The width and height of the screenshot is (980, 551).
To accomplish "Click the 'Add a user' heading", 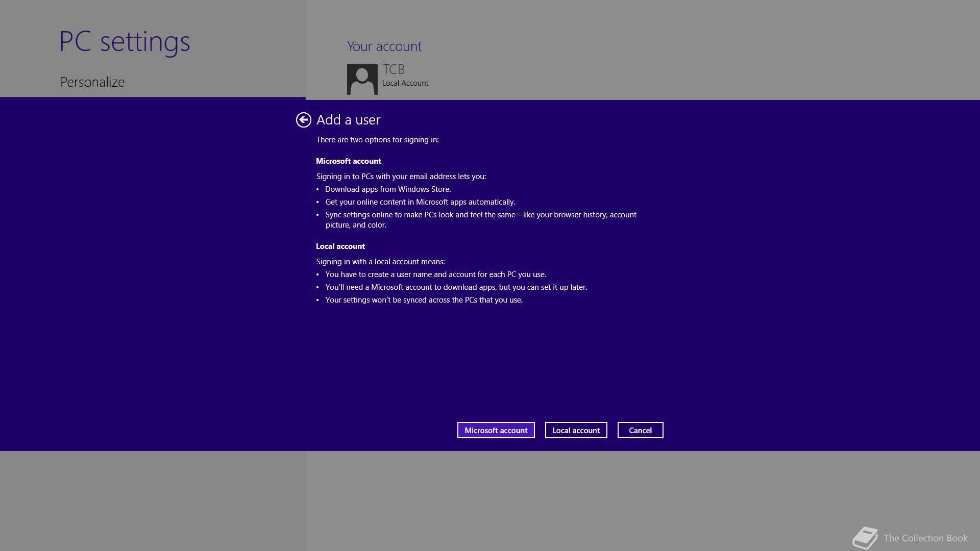I will 349,120.
